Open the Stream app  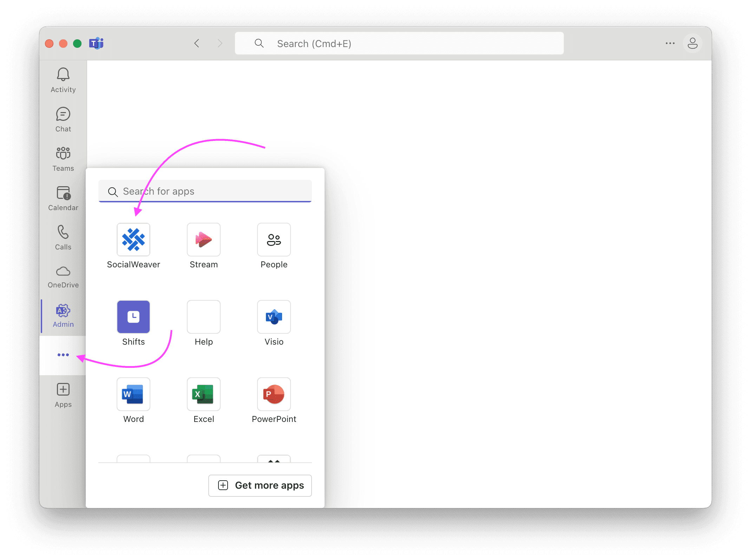204,246
